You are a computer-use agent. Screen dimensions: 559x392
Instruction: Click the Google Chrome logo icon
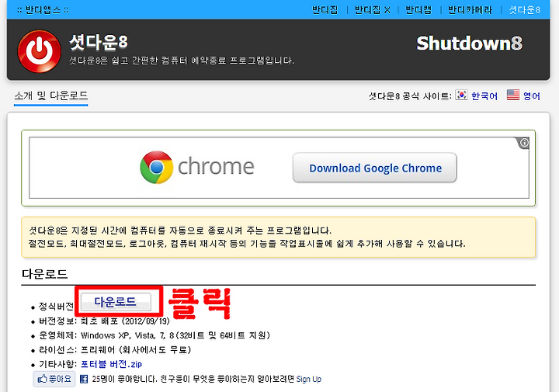[157, 167]
